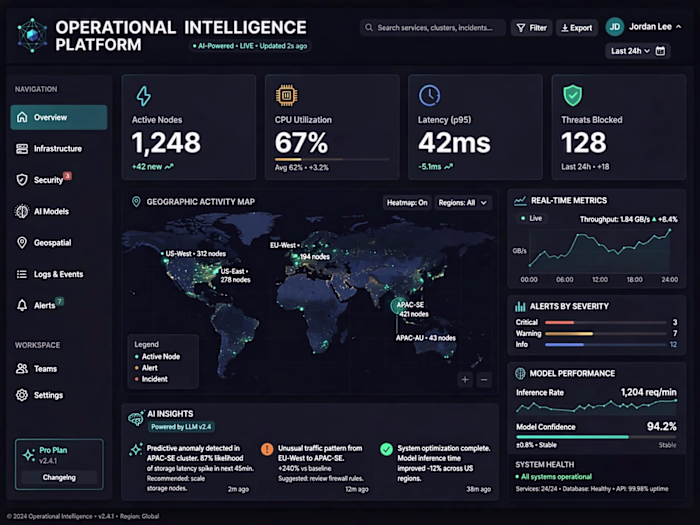The image size is (700, 525).
Task: Click the Info severity bar
Action: [x=605, y=345]
